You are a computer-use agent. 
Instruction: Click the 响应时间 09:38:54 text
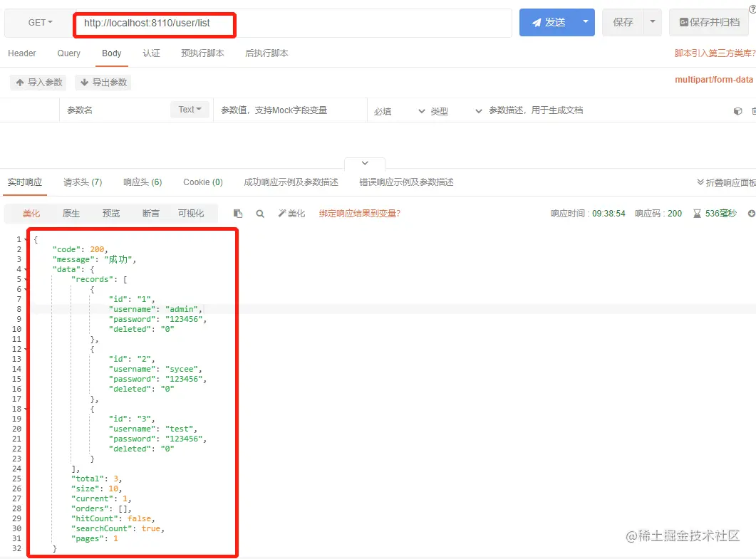click(588, 214)
